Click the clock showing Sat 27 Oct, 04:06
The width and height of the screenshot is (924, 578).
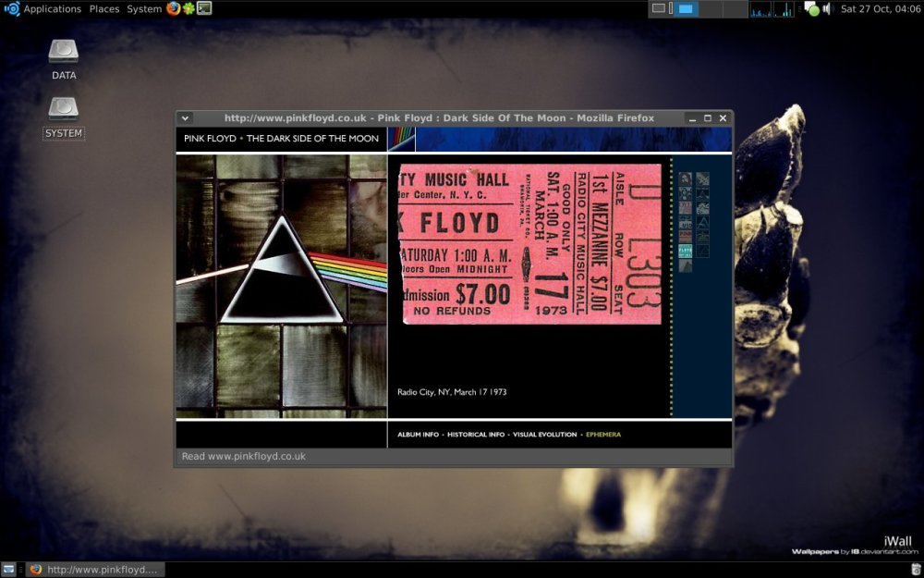tap(880, 9)
